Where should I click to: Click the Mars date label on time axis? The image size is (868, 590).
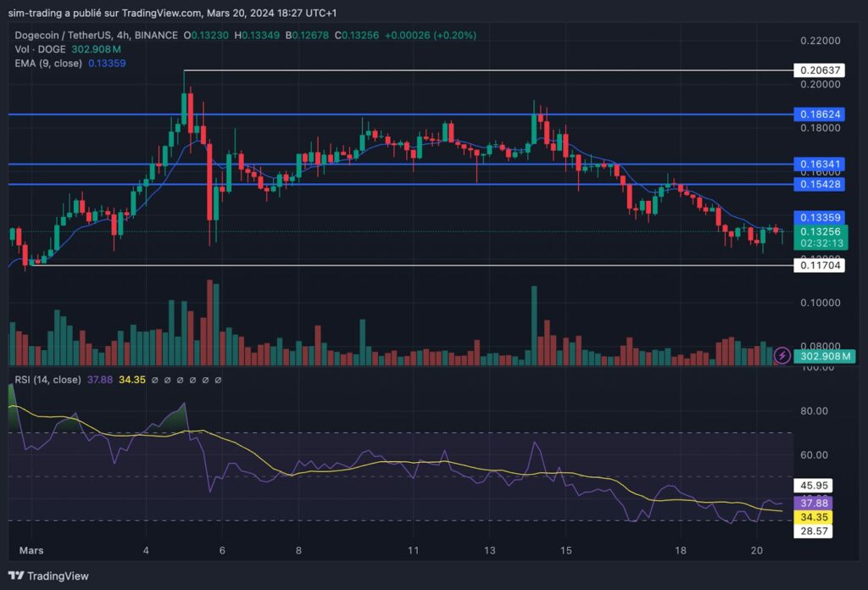coord(31,550)
